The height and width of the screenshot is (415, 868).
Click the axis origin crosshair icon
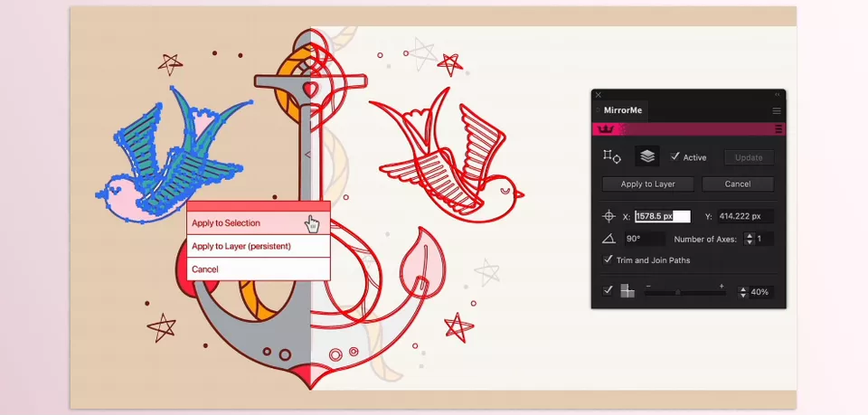609,216
